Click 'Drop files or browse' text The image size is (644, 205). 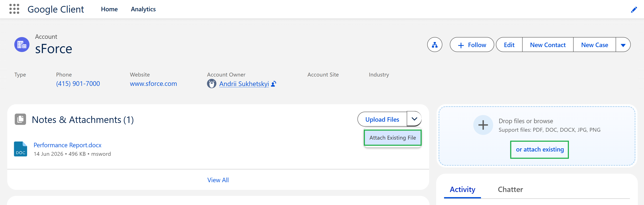pyautogui.click(x=526, y=121)
